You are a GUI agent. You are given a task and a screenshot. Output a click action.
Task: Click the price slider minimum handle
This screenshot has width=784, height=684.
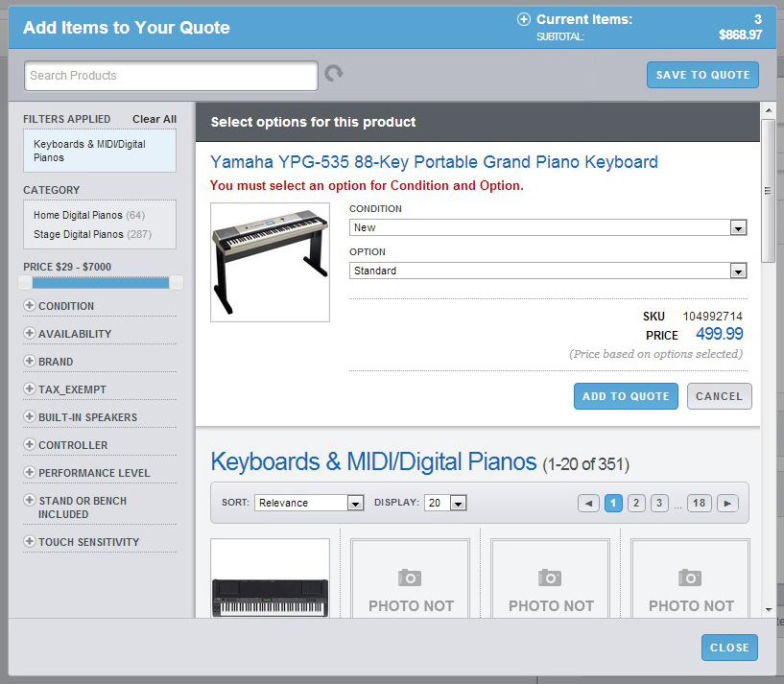point(25,282)
